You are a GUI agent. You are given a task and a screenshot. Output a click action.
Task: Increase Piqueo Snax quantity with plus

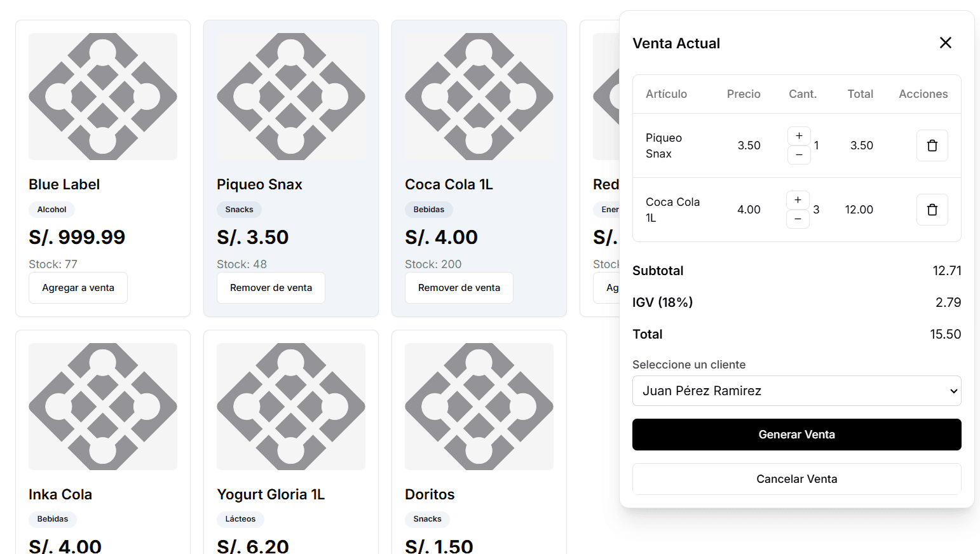[799, 136]
